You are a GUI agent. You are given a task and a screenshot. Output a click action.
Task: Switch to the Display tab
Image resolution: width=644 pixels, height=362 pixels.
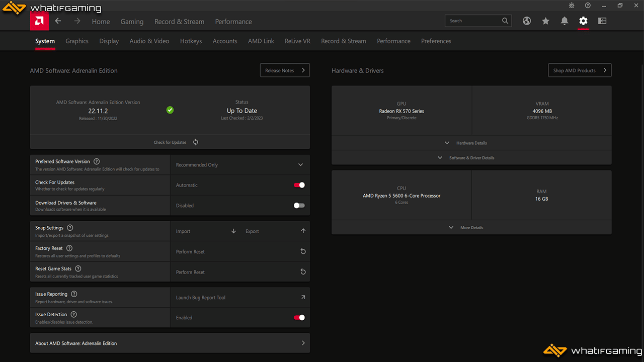[x=109, y=41]
